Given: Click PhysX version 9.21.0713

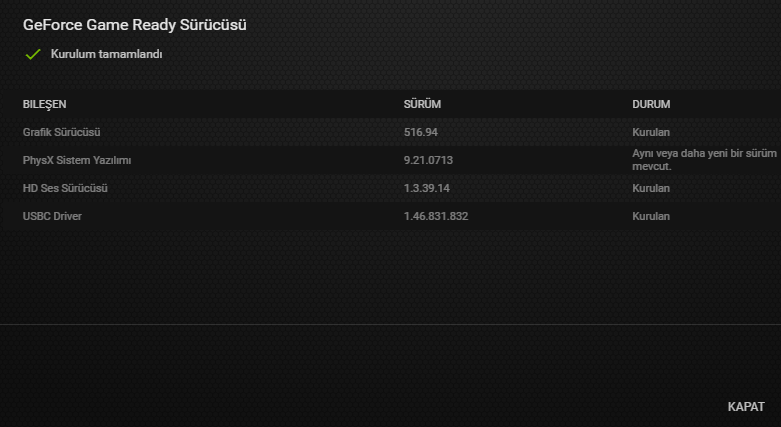Looking at the screenshot, I should tap(428, 160).
